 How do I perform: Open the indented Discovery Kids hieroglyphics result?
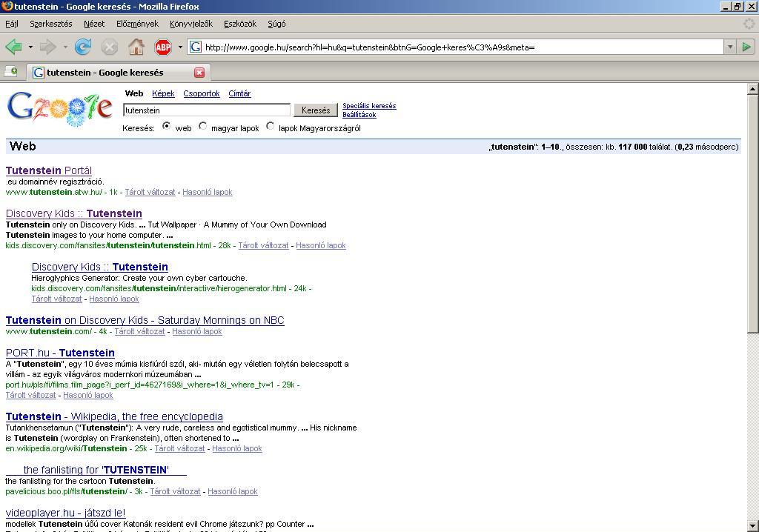click(100, 267)
